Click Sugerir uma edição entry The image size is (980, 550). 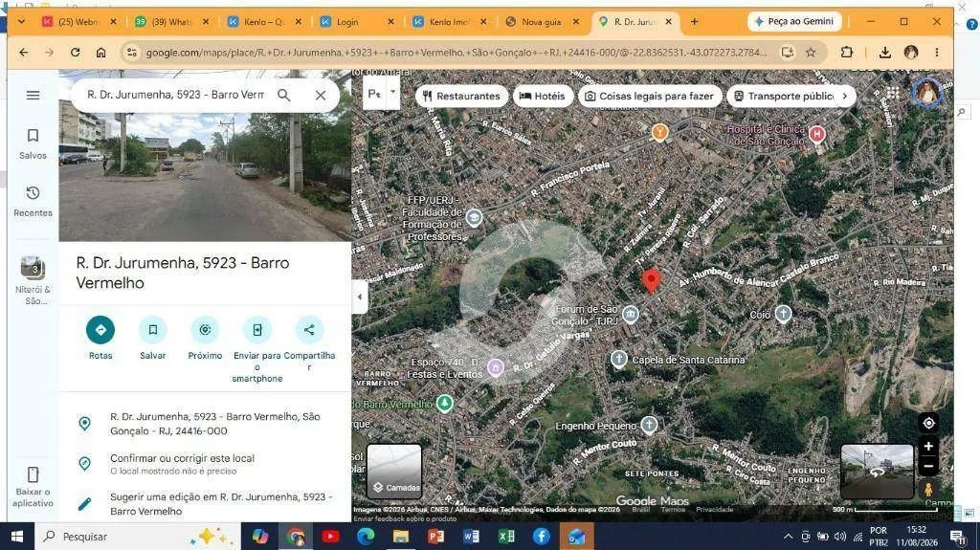click(206, 503)
